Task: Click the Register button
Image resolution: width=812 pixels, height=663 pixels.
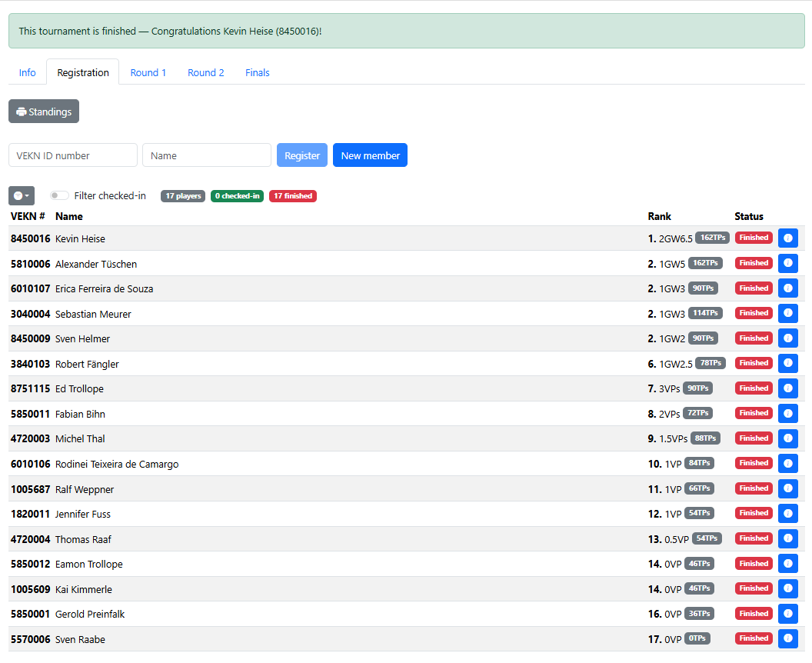Action: coord(302,155)
